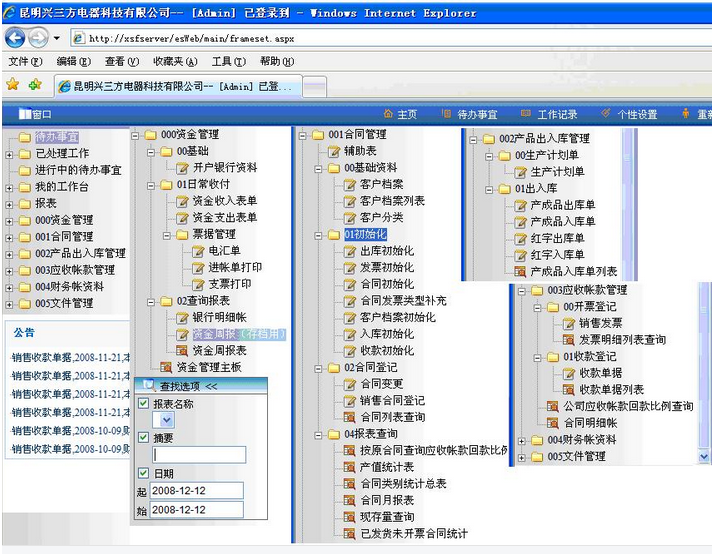Open the 电汇单 form icon
Screen dimensions: 714x554
(198, 251)
